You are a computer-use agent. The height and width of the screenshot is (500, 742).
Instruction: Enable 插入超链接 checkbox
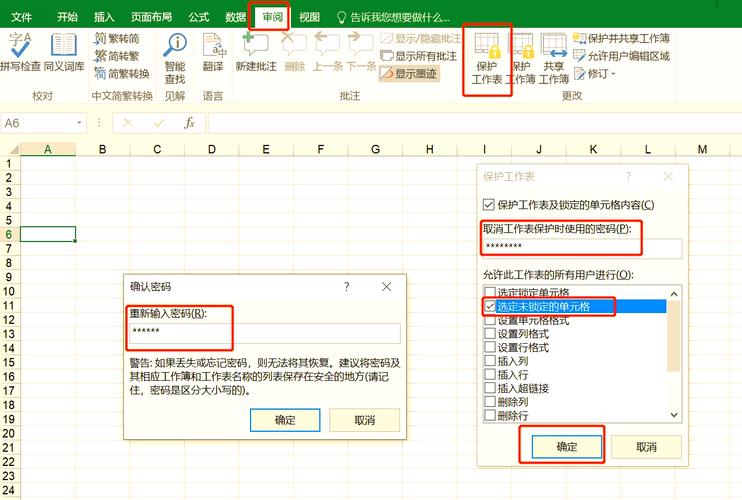(x=490, y=388)
